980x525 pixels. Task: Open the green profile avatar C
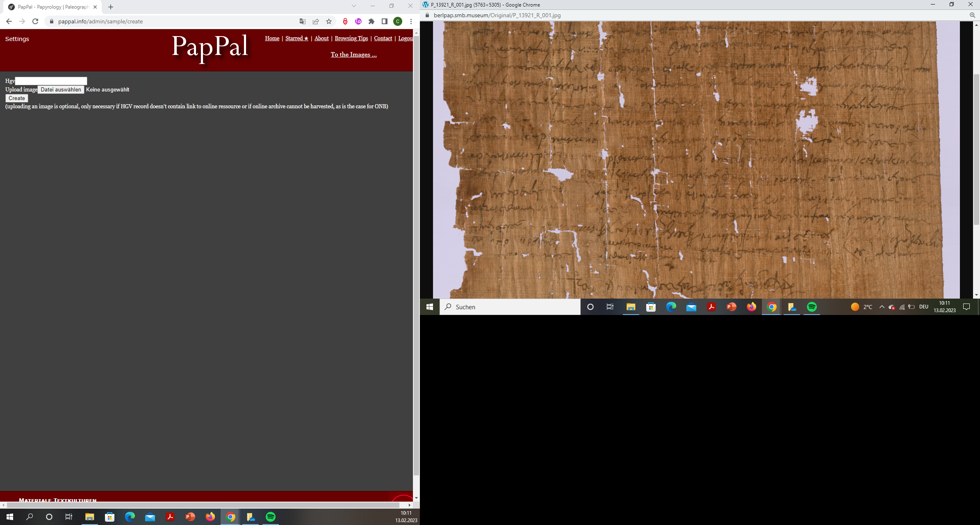pos(398,21)
